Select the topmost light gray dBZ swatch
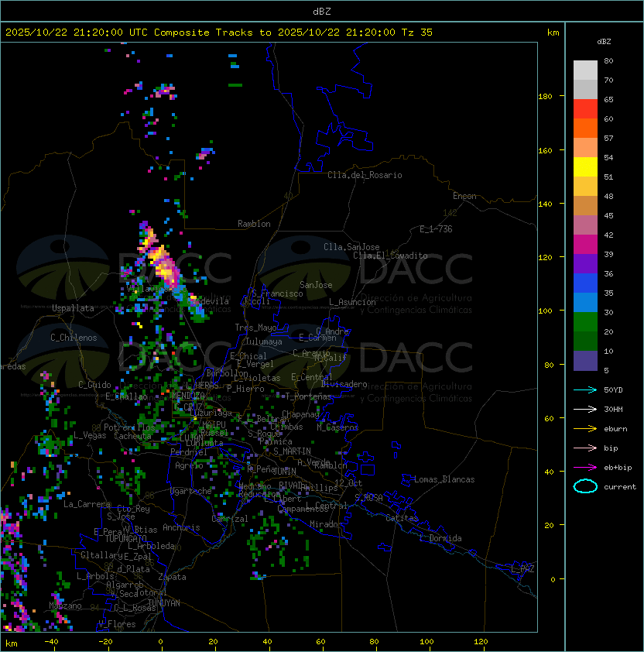 (585, 70)
